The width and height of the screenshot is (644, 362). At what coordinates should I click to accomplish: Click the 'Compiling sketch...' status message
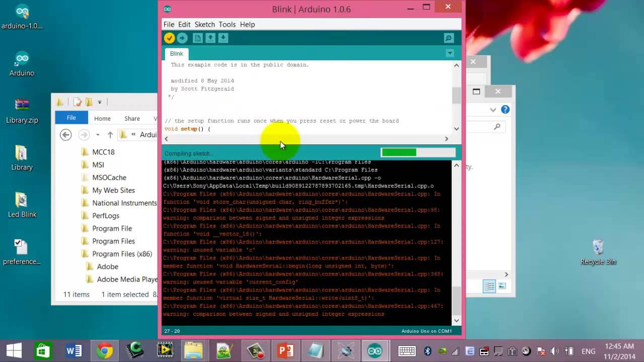[x=189, y=153]
